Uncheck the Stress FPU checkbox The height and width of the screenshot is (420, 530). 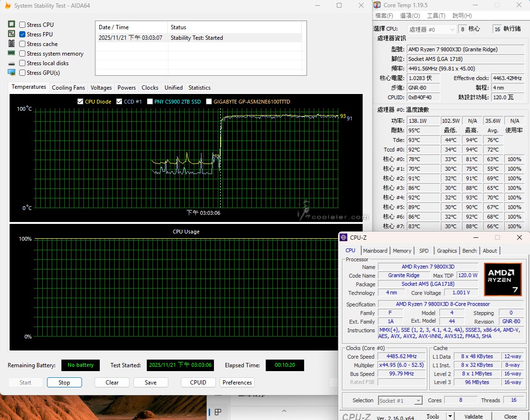[x=23, y=35]
